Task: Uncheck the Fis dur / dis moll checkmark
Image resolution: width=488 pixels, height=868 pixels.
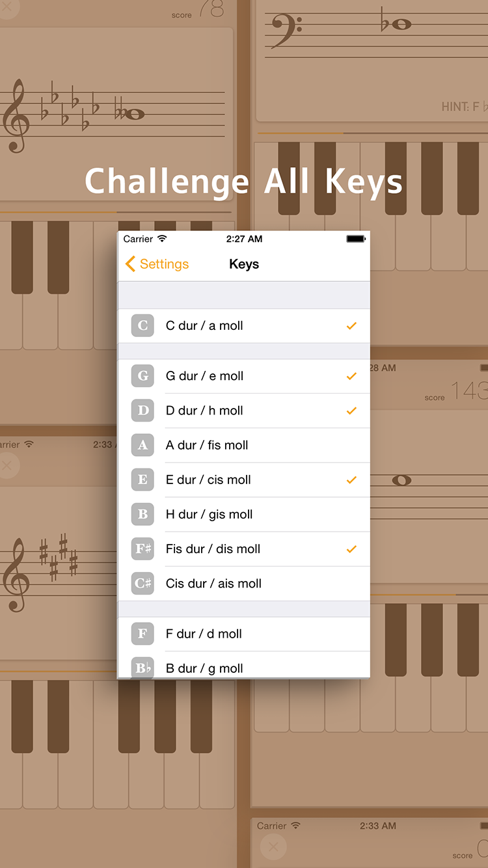Action: coord(351,549)
